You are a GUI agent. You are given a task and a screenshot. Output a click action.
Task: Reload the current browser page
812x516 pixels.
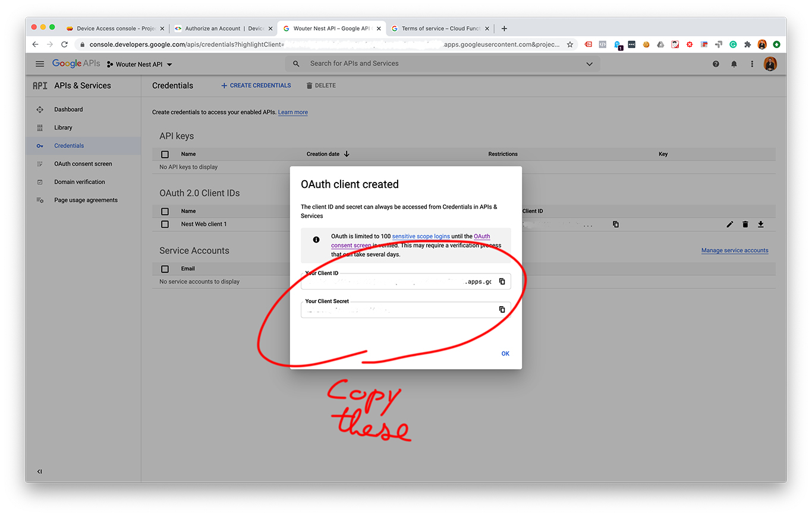click(64, 45)
